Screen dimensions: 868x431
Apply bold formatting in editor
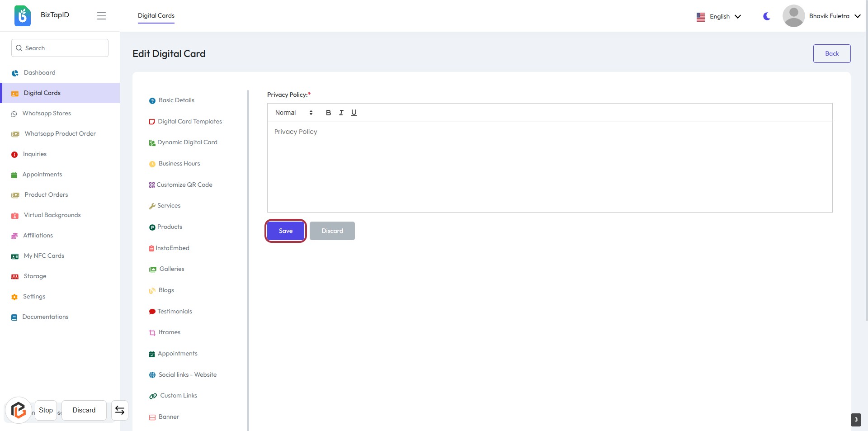[x=328, y=113]
